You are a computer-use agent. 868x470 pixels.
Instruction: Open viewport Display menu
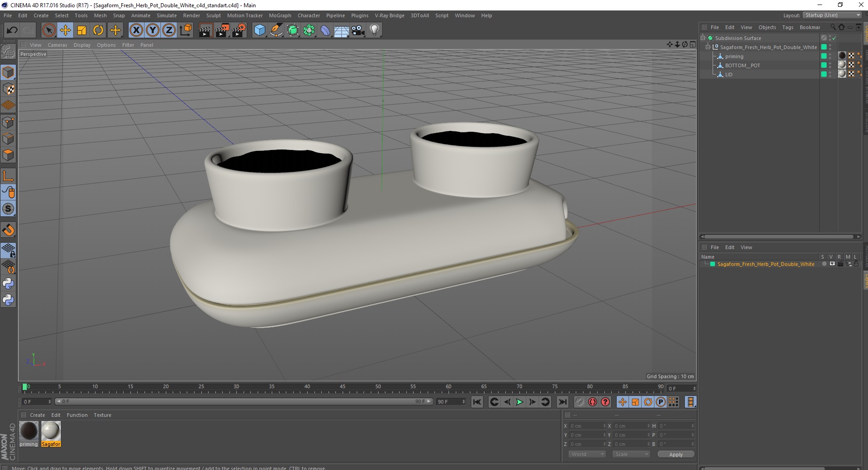click(82, 45)
